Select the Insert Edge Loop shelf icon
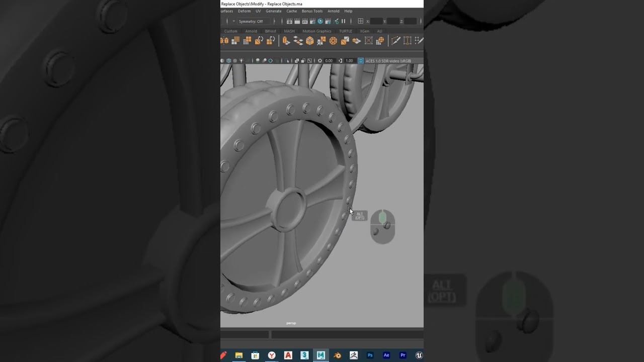Image resolution: width=644 pixels, height=362 pixels. pyautogui.click(x=408, y=40)
